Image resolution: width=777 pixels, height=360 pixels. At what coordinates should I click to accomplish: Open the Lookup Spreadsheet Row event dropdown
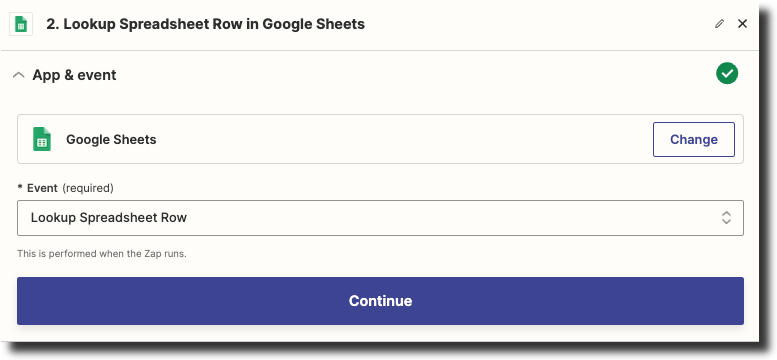coord(380,218)
